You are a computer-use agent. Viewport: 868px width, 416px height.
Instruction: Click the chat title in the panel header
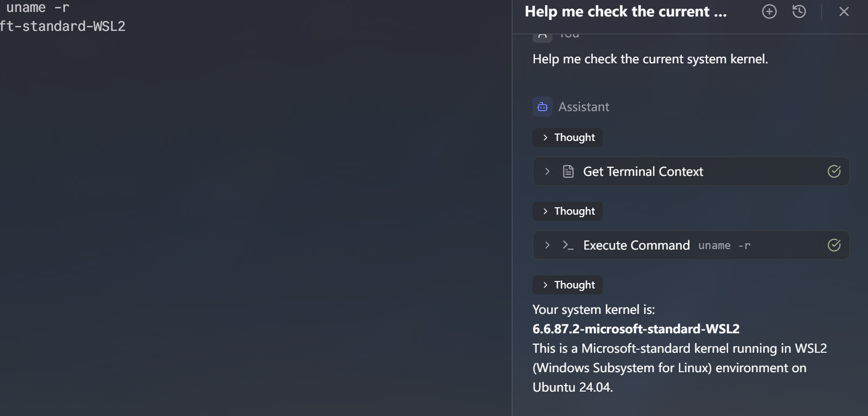point(625,11)
